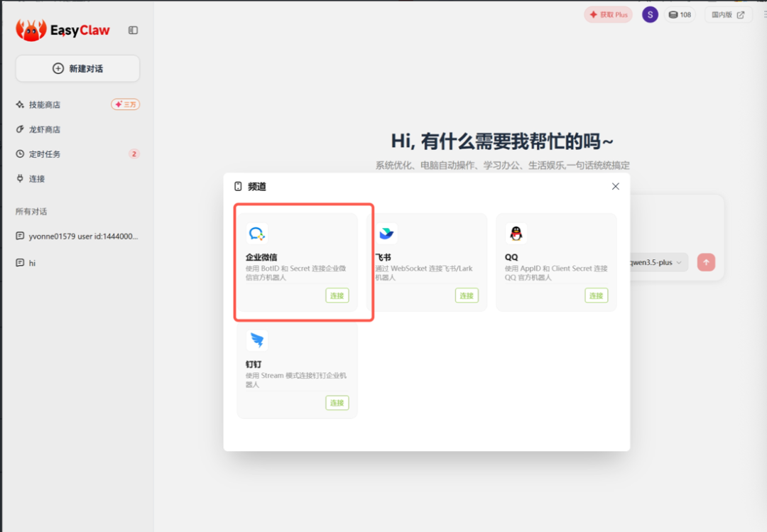Image resolution: width=767 pixels, height=532 pixels.
Task: Click the EasyClaw lobster logo
Action: click(x=31, y=30)
